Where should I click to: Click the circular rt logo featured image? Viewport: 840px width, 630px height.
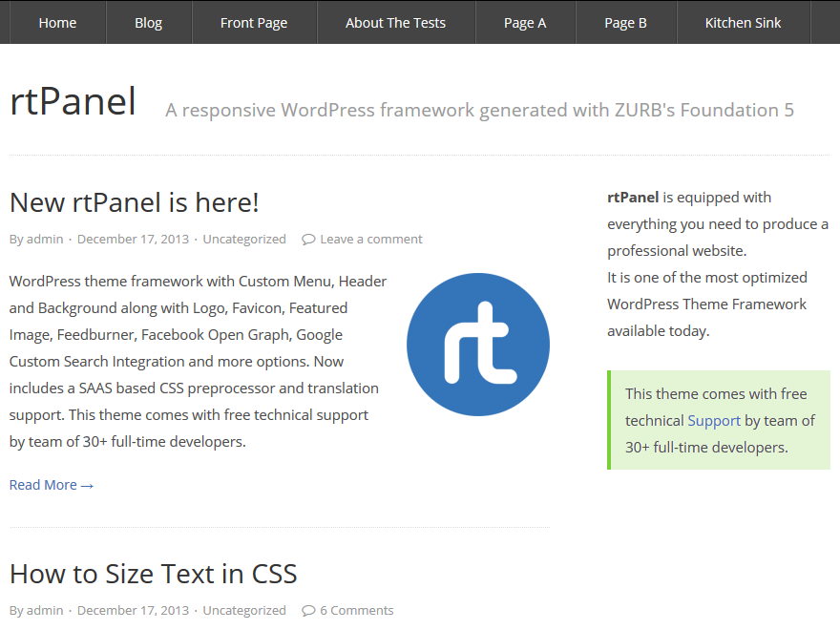pyautogui.click(x=477, y=346)
